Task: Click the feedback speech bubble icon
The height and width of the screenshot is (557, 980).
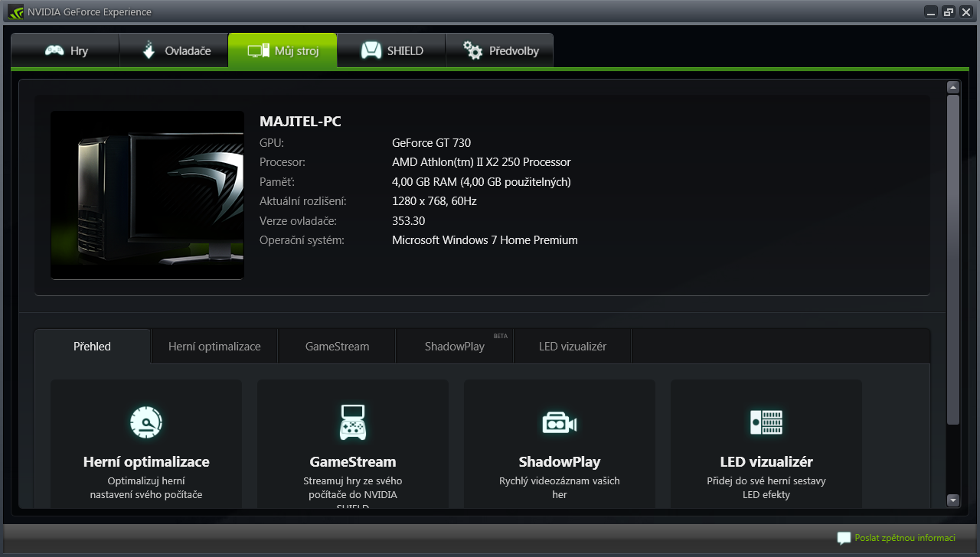Action: pyautogui.click(x=844, y=538)
